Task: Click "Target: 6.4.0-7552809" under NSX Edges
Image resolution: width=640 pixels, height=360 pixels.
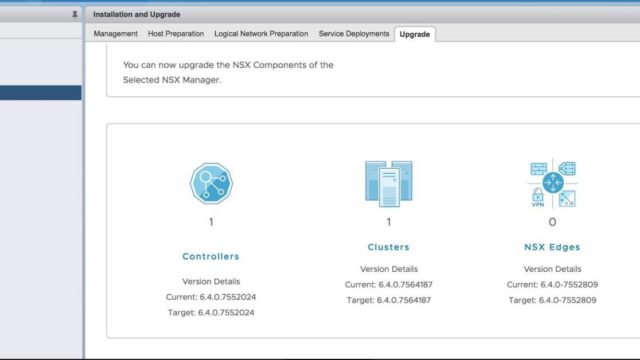Action: 552,300
